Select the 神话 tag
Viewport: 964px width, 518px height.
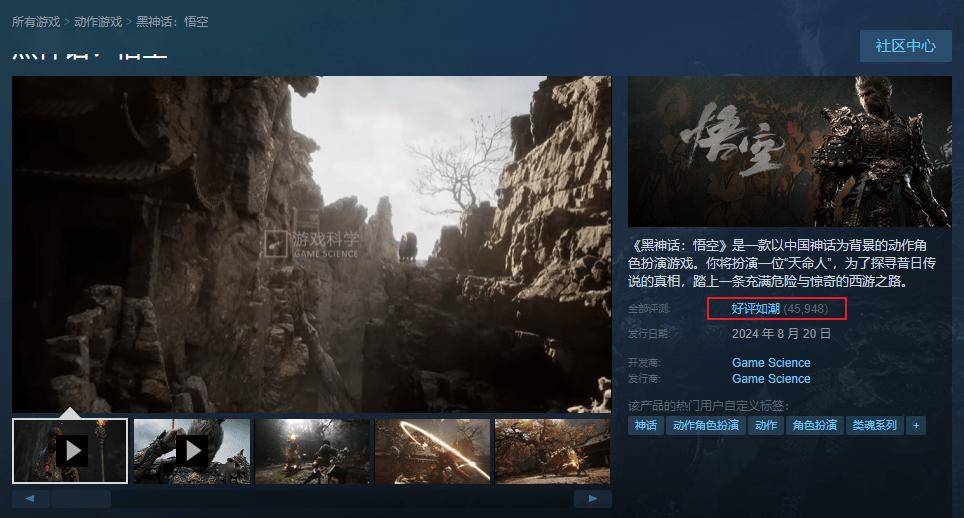point(646,425)
